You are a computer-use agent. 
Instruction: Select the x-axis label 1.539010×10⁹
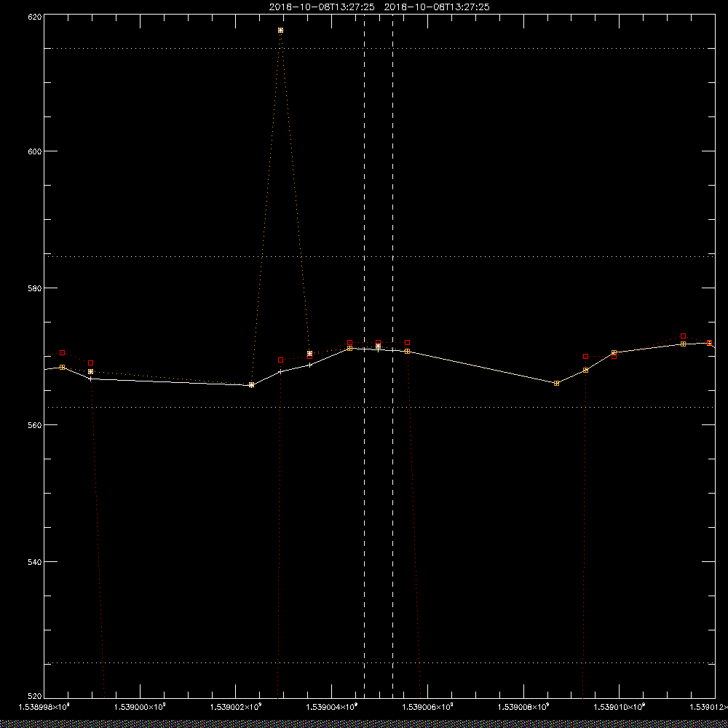(x=620, y=707)
